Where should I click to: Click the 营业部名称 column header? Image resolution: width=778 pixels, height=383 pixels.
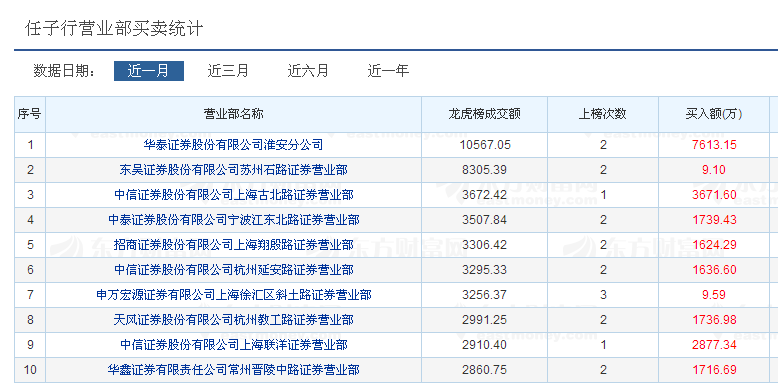[234, 114]
